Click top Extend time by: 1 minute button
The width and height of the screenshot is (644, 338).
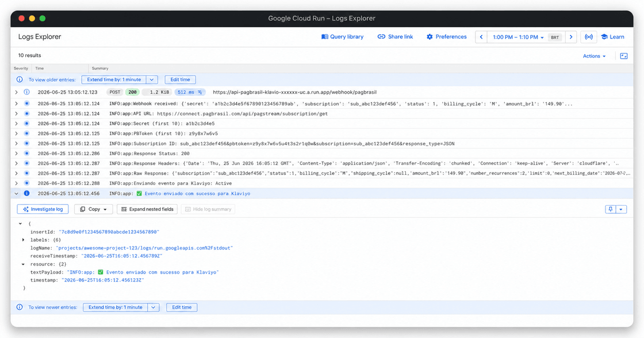(x=114, y=80)
